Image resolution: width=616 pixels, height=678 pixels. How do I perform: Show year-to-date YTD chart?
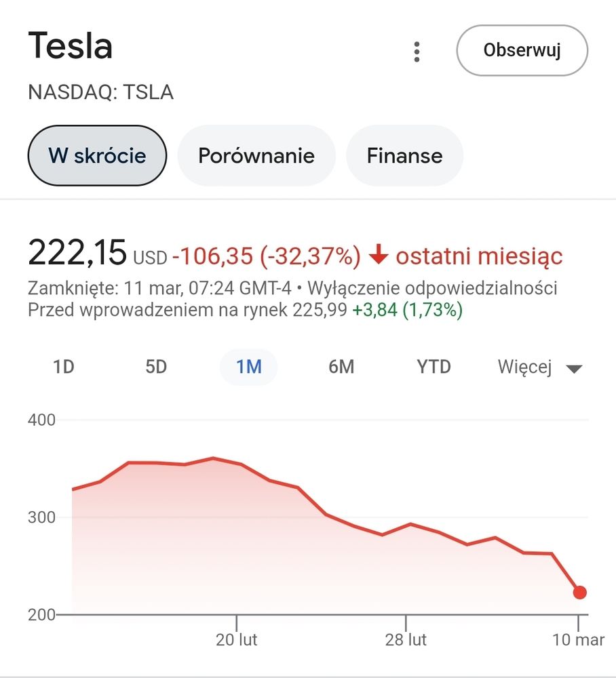(434, 367)
